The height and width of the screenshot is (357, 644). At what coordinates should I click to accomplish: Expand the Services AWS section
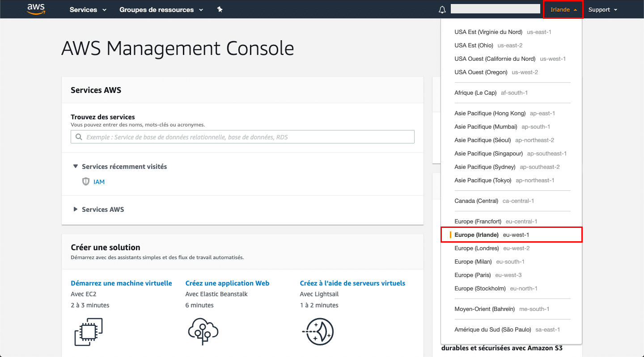(x=98, y=210)
